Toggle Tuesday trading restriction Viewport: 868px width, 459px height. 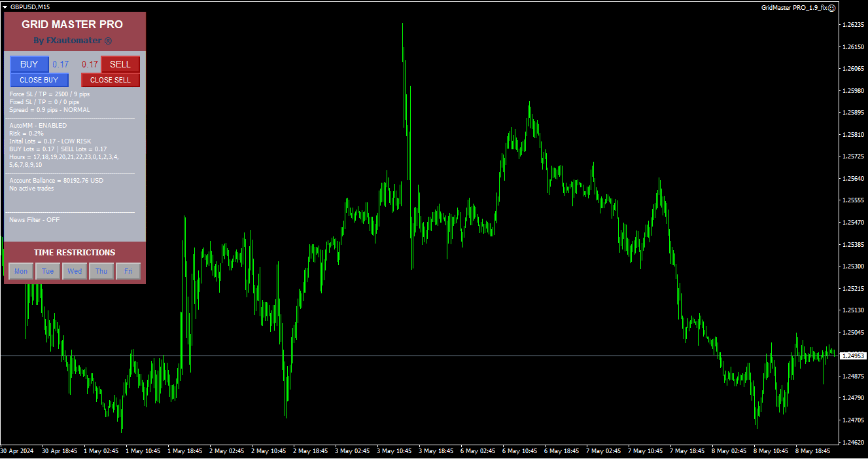[x=47, y=270]
